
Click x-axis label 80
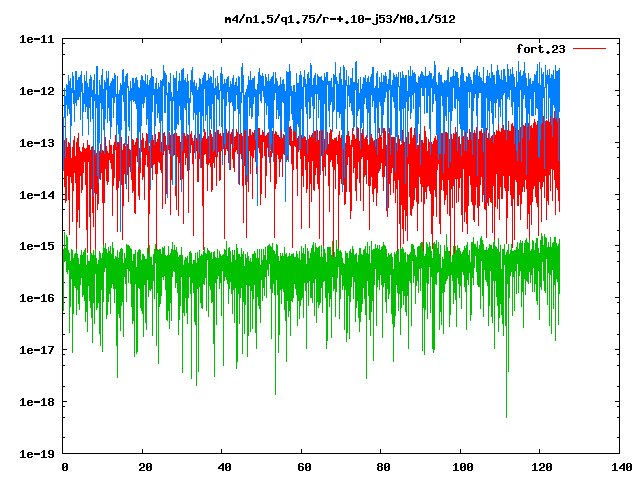tap(383, 467)
